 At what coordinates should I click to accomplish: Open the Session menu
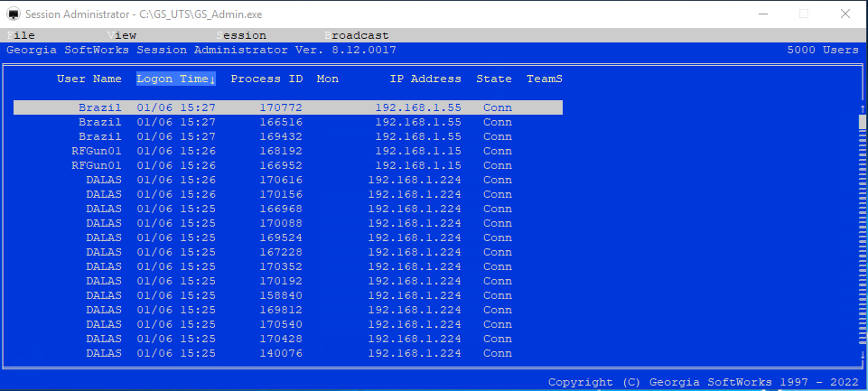pyautogui.click(x=241, y=35)
